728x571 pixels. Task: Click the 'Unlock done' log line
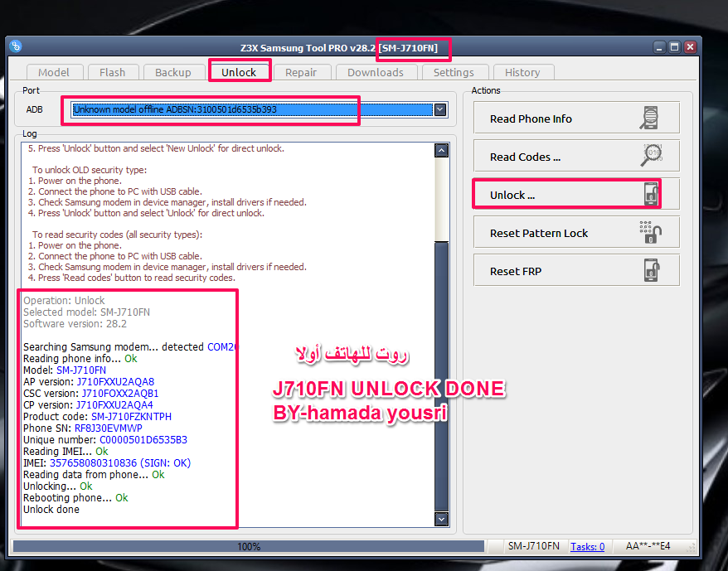click(51, 509)
